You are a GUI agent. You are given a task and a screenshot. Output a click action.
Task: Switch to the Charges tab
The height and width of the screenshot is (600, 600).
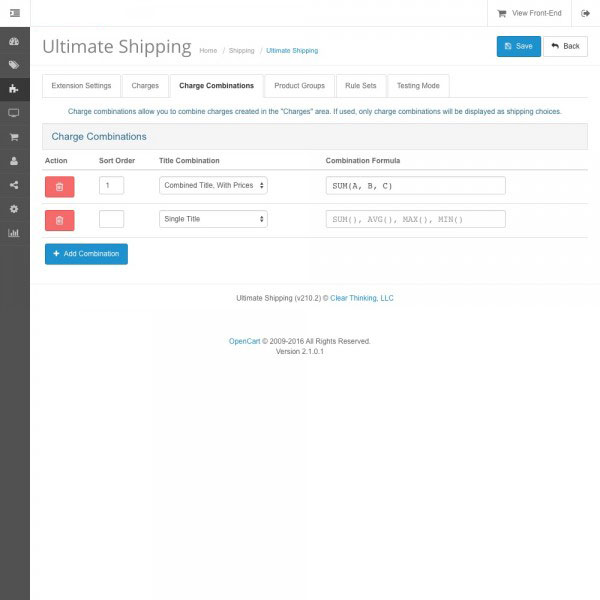point(145,86)
